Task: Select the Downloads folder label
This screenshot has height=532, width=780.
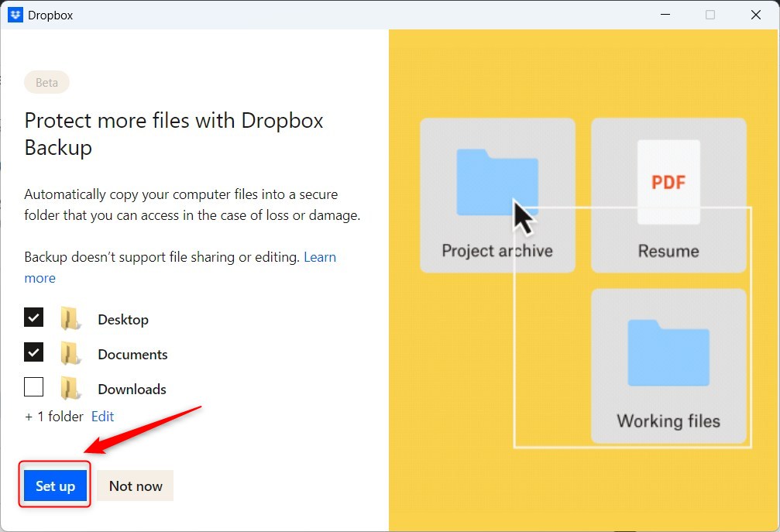Action: (x=132, y=389)
